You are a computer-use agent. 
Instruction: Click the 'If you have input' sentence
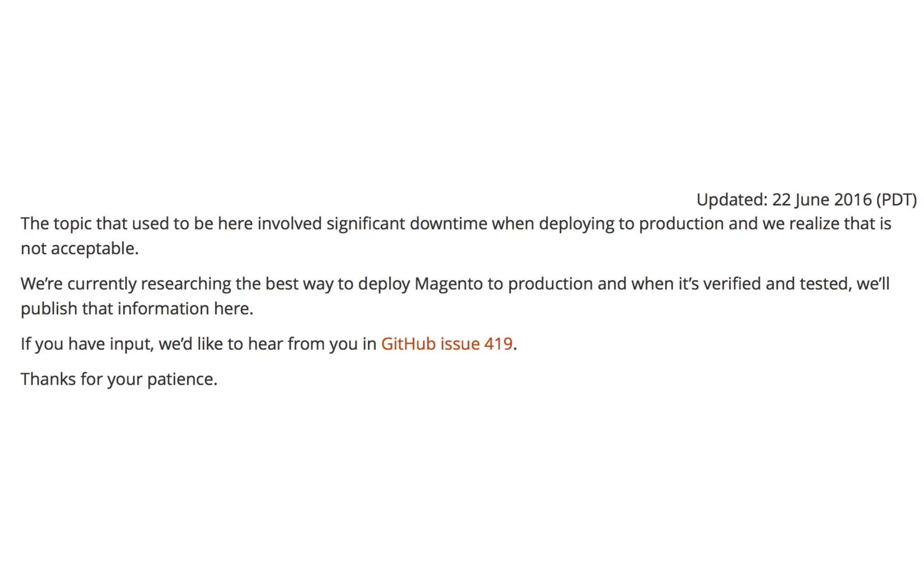269,344
